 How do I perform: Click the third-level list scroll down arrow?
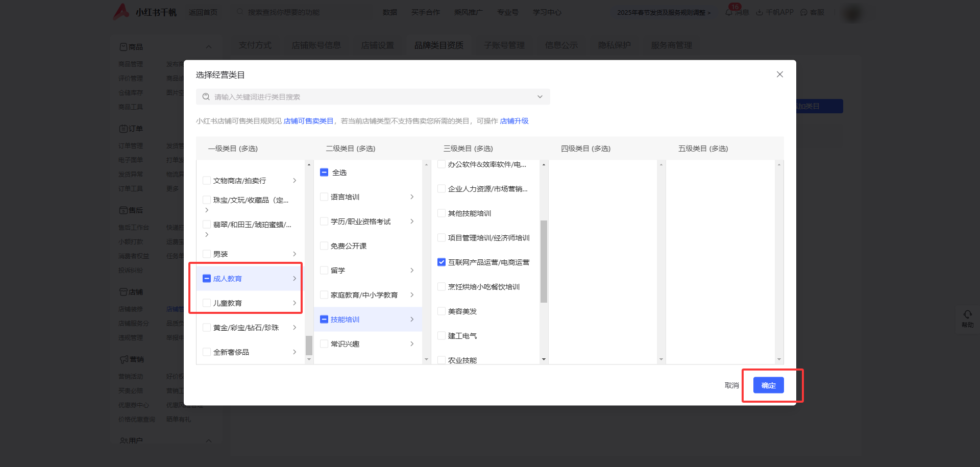[x=544, y=359]
